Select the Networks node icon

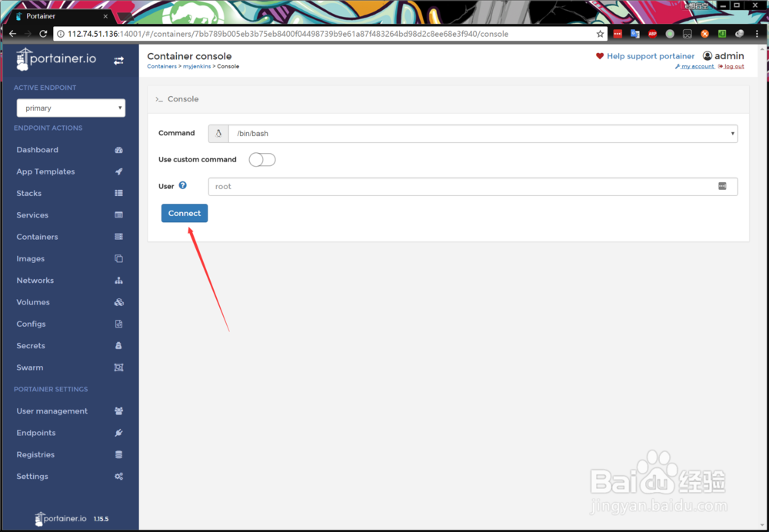[x=119, y=280]
